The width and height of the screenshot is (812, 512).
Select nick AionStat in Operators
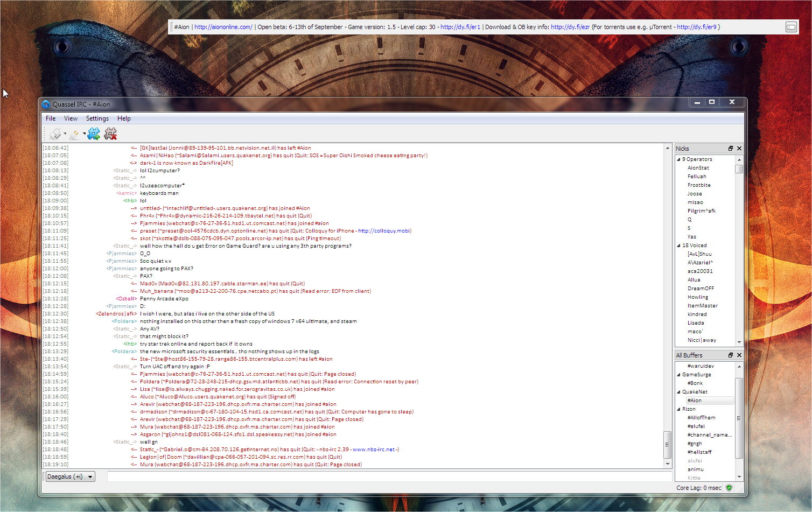[x=698, y=168]
